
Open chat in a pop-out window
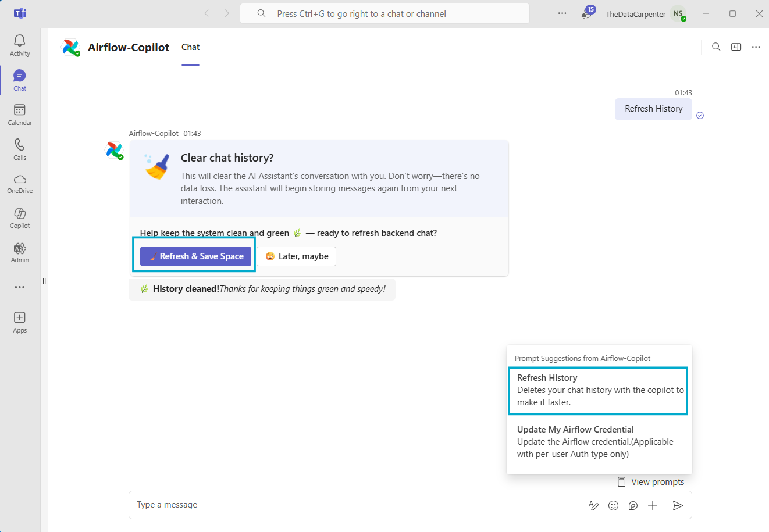tap(736, 47)
